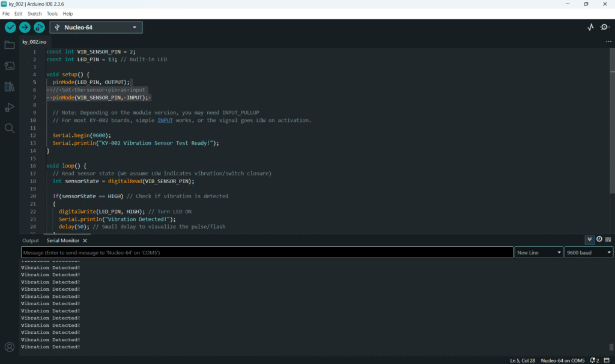Click the notifications bell in status bar
Image resolution: width=615 pixels, height=364 pixels.
[x=593, y=360]
